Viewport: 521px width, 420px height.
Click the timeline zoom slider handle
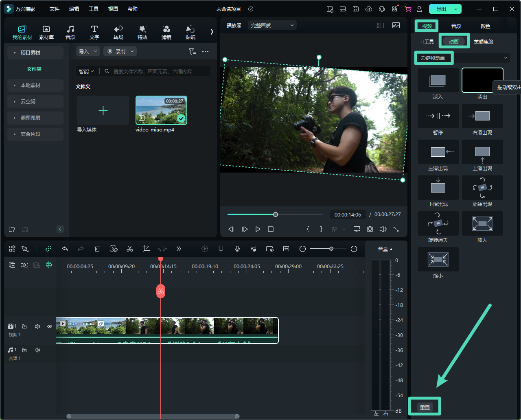coord(331,249)
